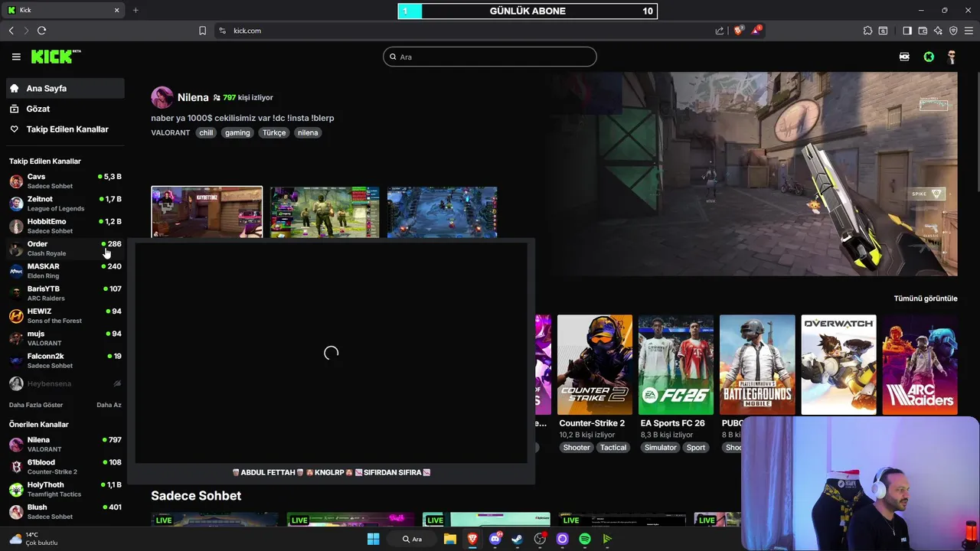Open the Brave Wallet icon
Screen dimensions: 980x551
point(923,31)
